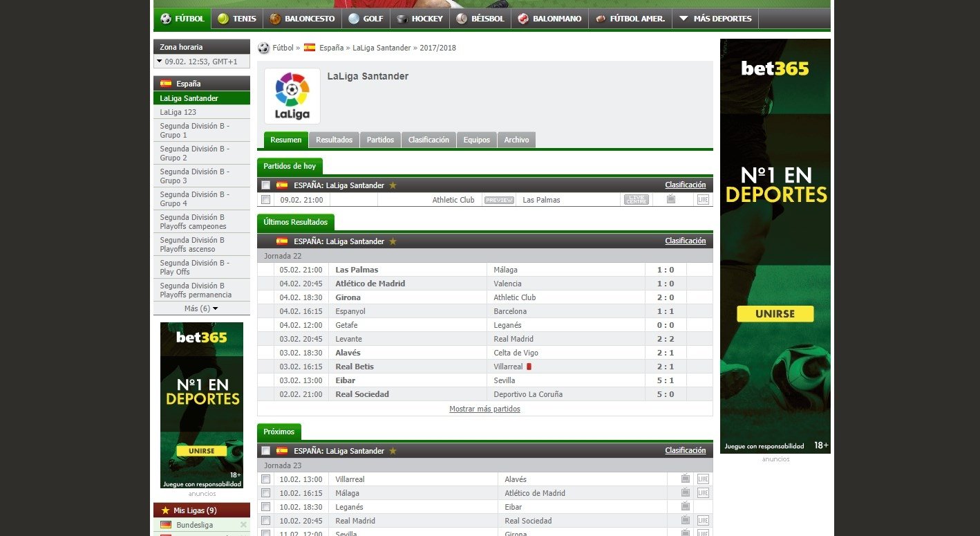The width and height of the screenshot is (980, 536).
Task: Switch to the Partidos tab
Action: [380, 140]
